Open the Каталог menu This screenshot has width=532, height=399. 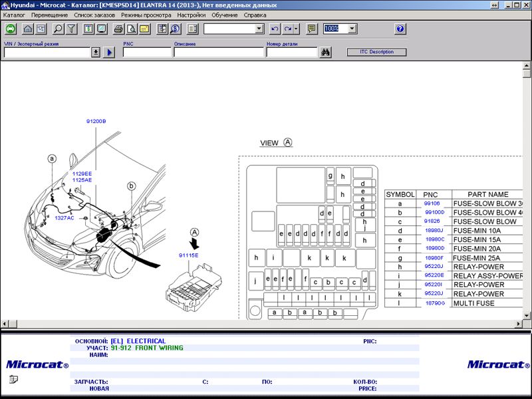tap(14, 15)
